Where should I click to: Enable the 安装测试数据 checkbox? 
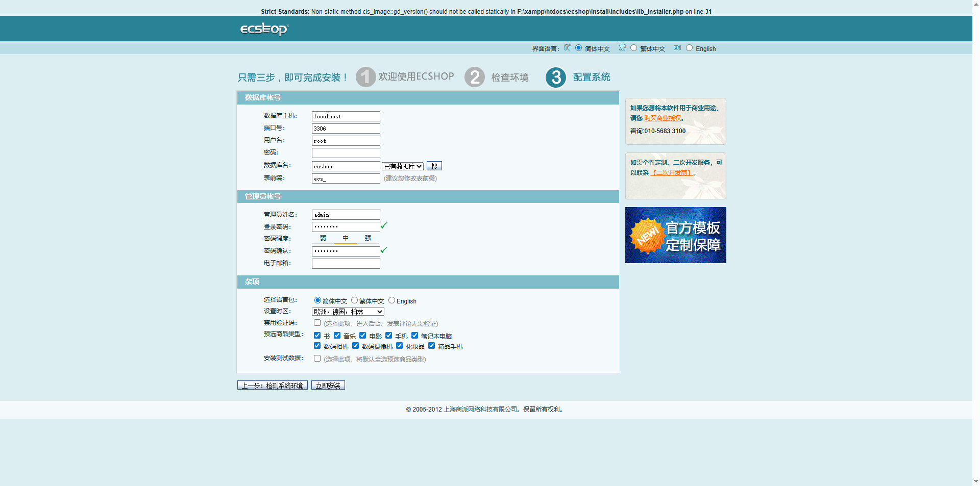pos(317,359)
